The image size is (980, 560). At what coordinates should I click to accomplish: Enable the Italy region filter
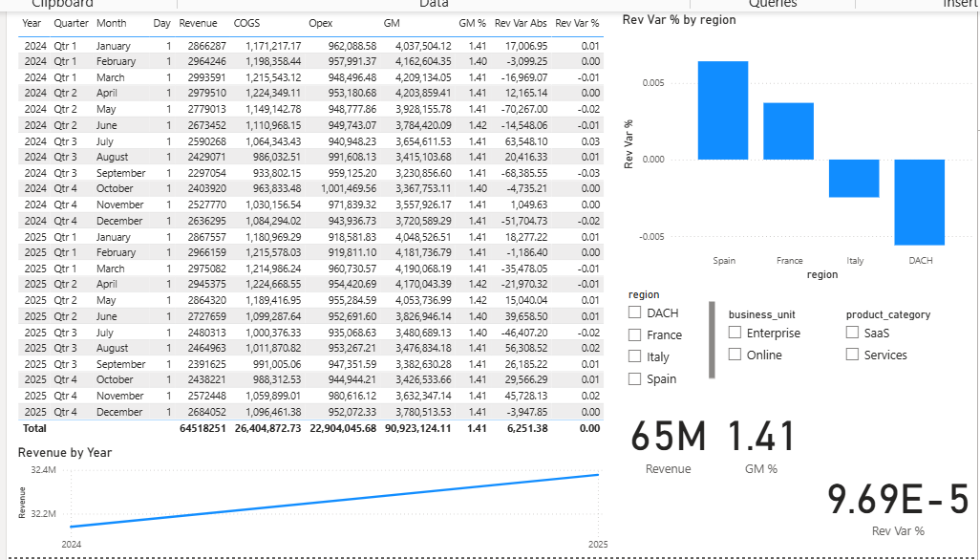(x=635, y=357)
